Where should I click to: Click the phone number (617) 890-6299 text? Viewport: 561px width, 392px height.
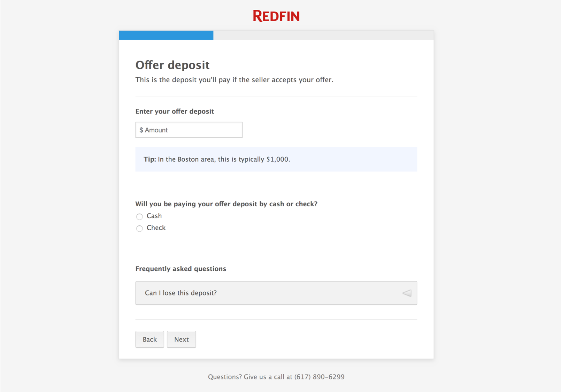click(320, 377)
